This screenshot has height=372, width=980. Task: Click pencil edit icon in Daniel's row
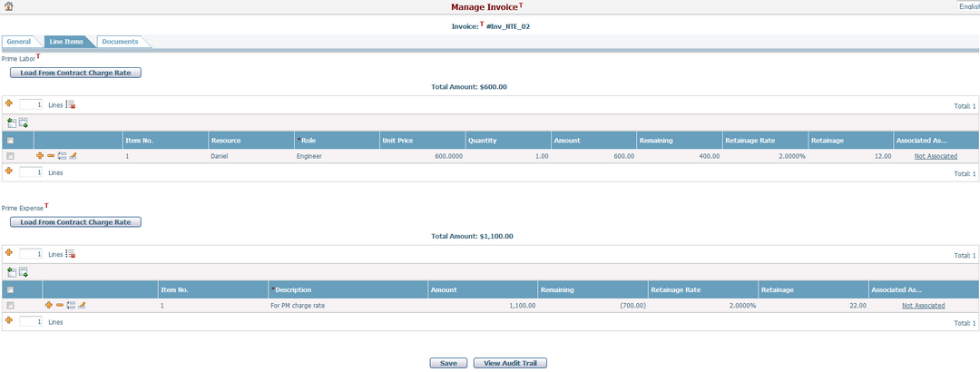(73, 156)
